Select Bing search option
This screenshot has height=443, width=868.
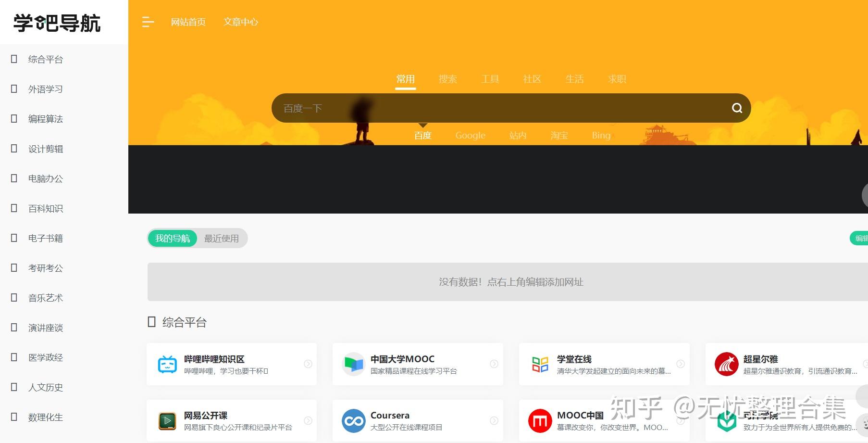tap(601, 136)
